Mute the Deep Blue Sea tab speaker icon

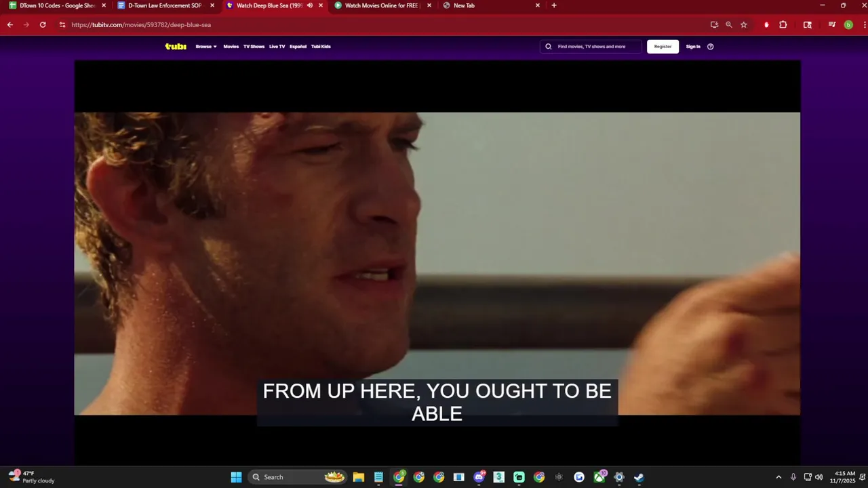(x=310, y=5)
